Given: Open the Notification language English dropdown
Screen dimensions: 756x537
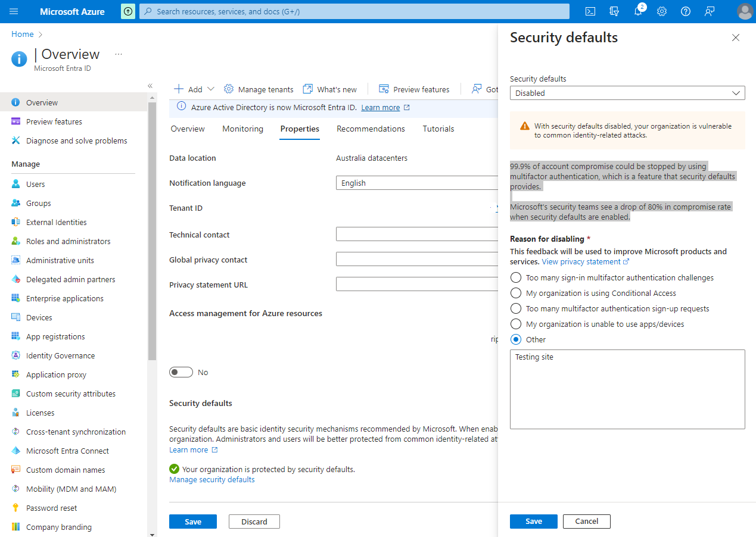Looking at the screenshot, I should click(x=417, y=183).
